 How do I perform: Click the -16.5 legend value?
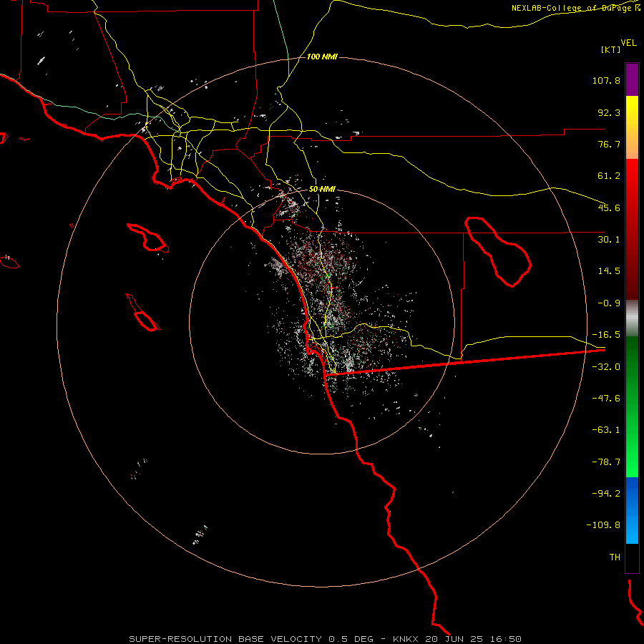pos(606,335)
